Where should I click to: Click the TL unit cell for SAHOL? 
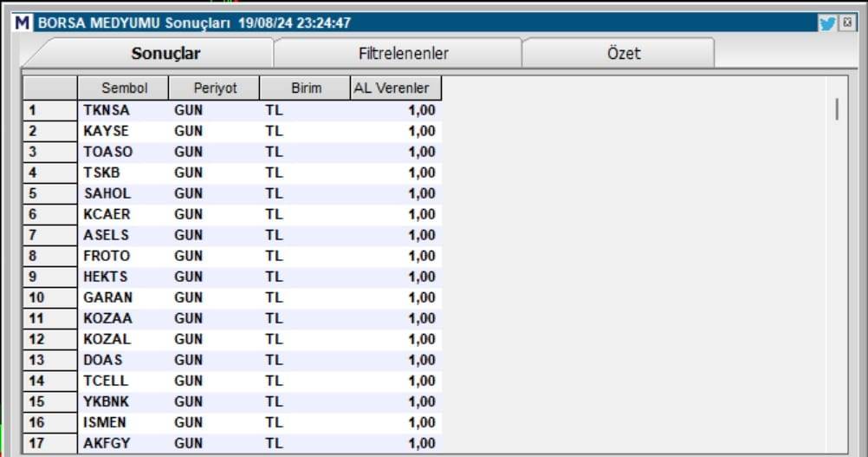[306, 193]
